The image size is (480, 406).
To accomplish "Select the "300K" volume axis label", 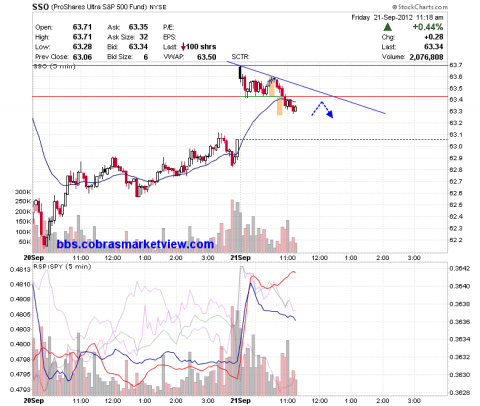I will [x=23, y=192].
